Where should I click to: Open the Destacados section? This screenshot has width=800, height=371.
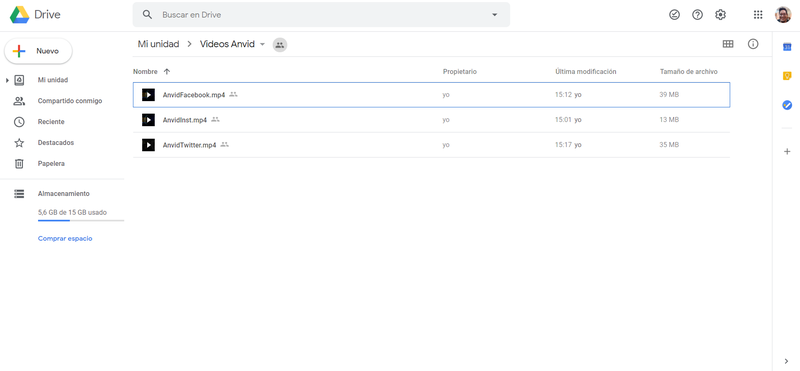pyautogui.click(x=56, y=143)
